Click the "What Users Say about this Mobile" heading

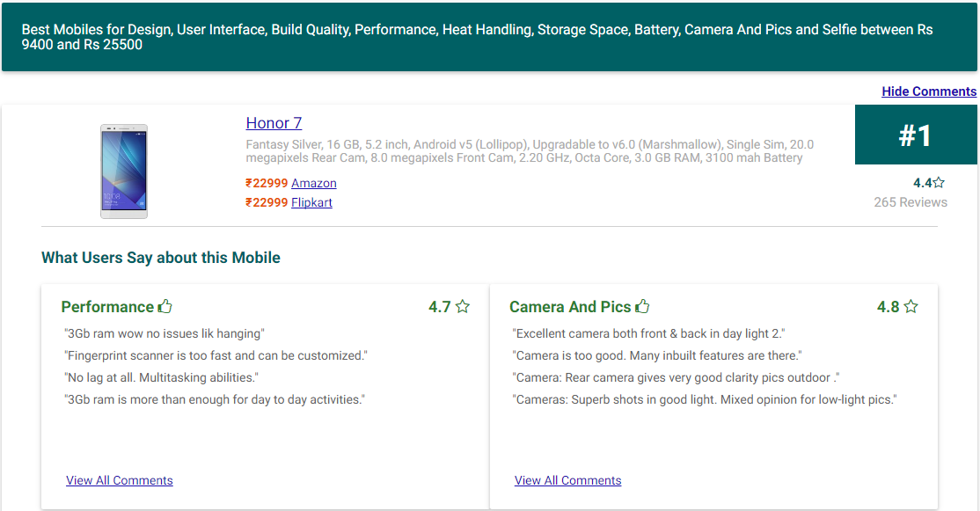pyautogui.click(x=161, y=258)
